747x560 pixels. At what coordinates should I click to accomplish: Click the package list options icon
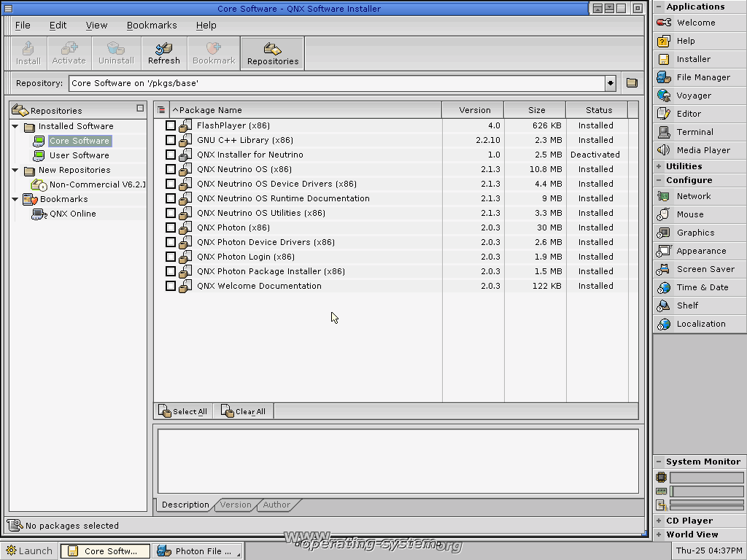(x=161, y=110)
